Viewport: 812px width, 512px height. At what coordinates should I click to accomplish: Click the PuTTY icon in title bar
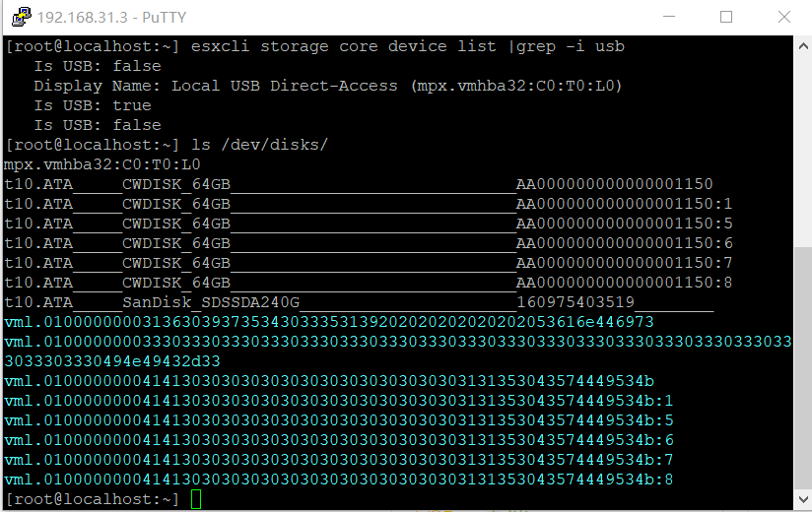[x=18, y=17]
